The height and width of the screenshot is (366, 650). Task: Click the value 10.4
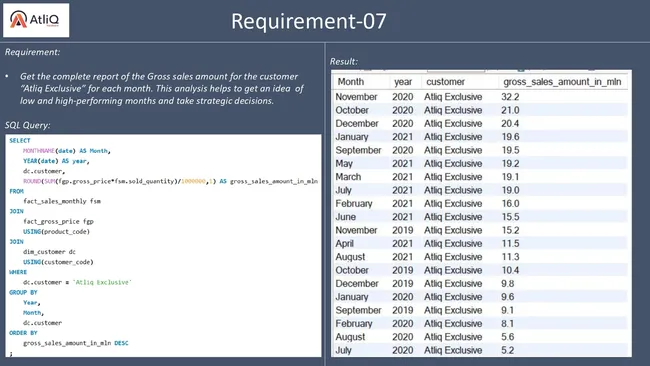coord(510,270)
